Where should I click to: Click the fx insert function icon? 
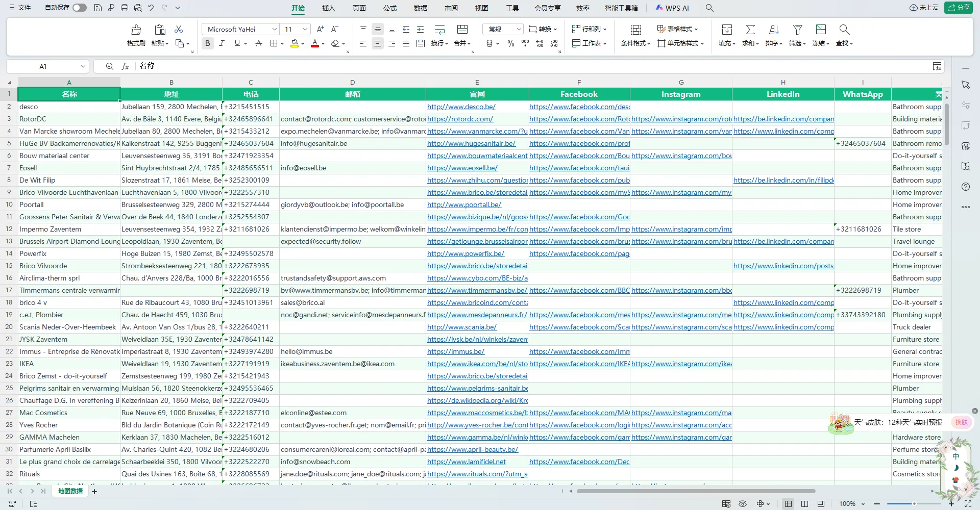coord(125,66)
